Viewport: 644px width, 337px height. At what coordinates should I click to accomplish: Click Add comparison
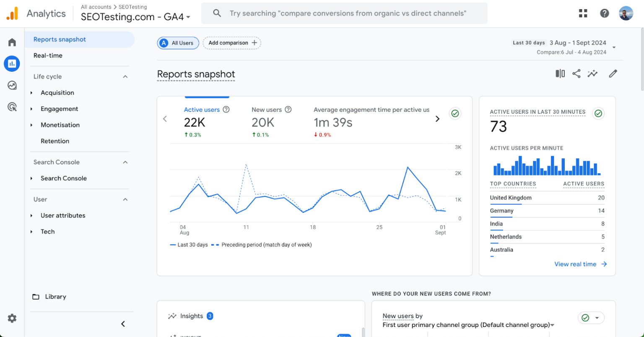(x=232, y=43)
